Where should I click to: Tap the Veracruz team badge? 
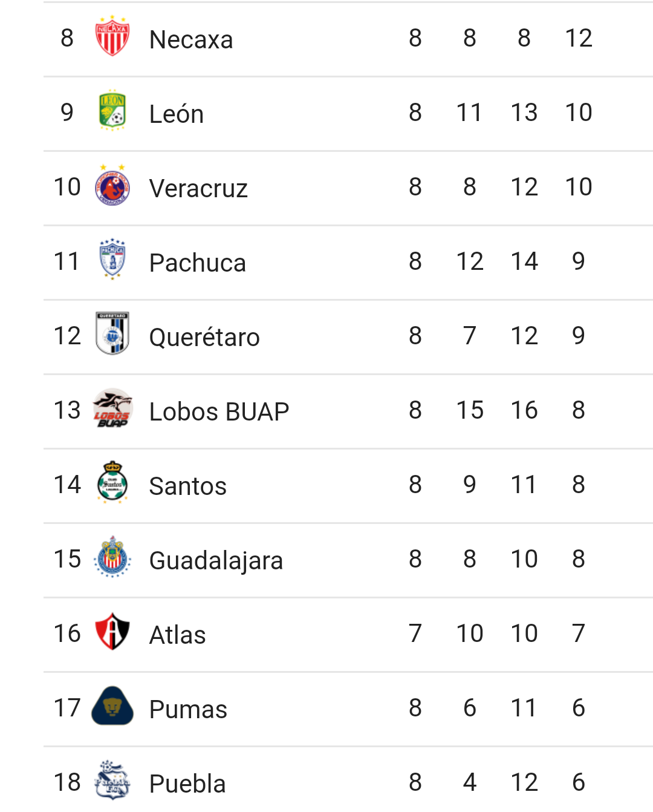coord(112,186)
